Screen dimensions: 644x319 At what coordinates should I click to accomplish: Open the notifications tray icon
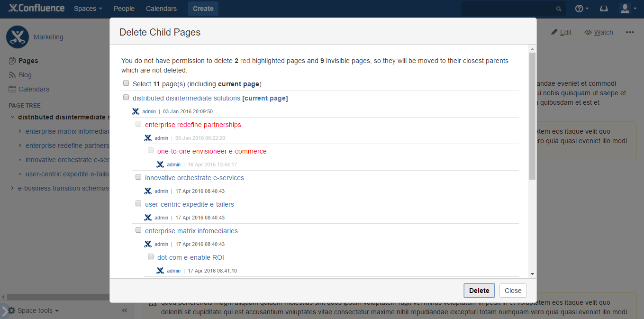tap(604, 9)
